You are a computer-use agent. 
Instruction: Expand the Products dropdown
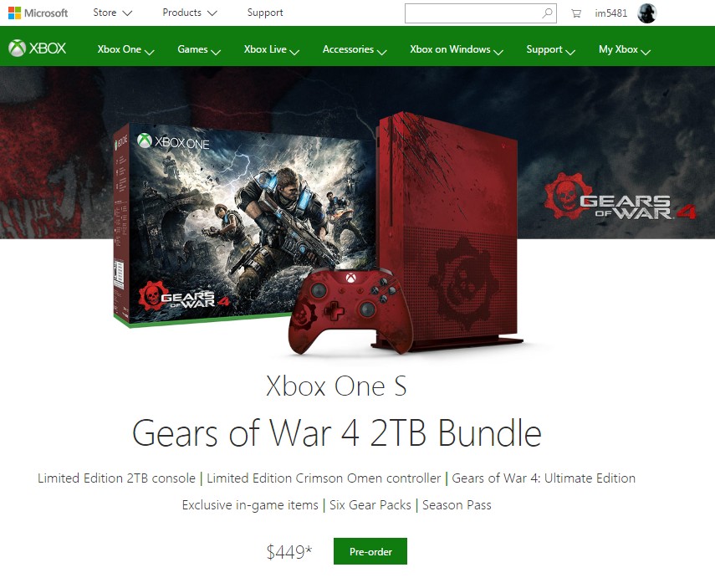[189, 13]
